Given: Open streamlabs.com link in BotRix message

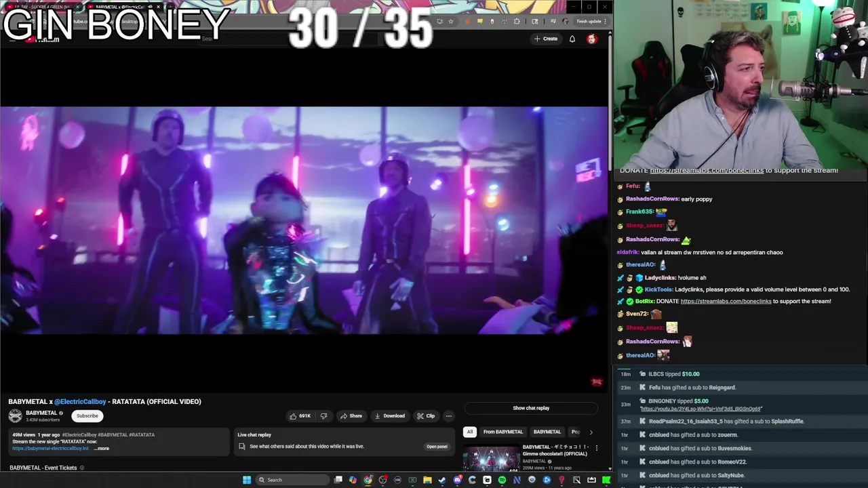Looking at the screenshot, I should [x=726, y=301].
